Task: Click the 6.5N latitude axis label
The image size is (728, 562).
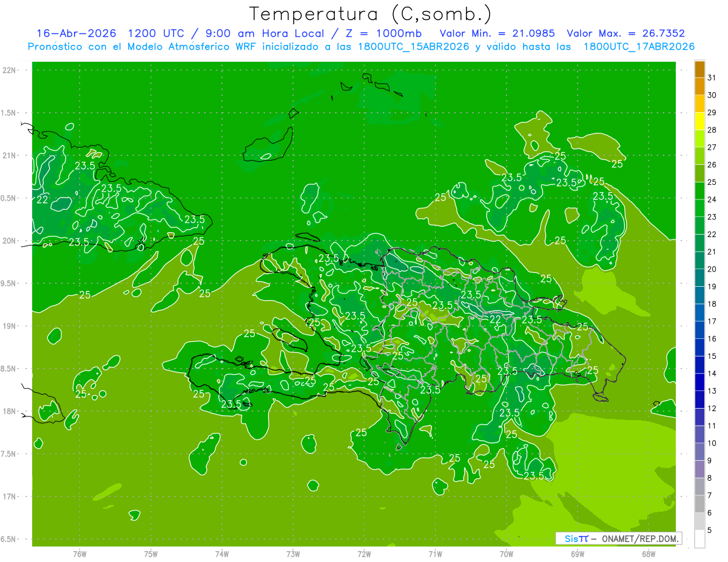Action: point(10,539)
